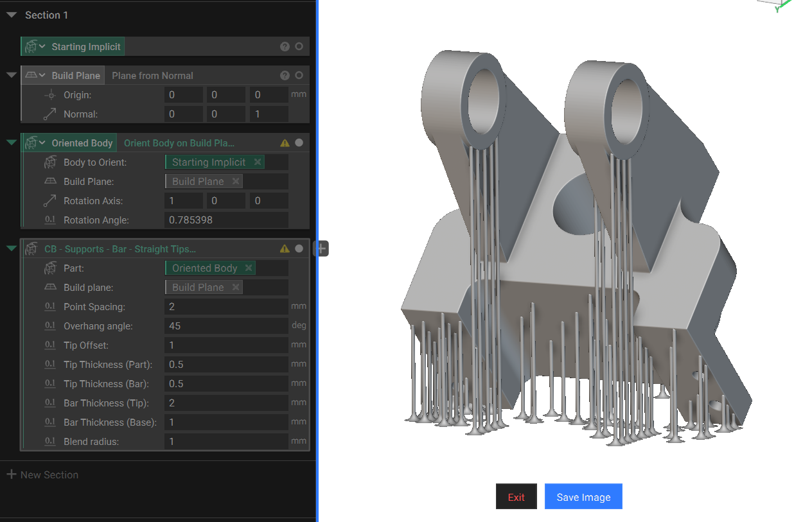Toggle visibility circle of CB Supports block
Image resolution: width=812 pixels, height=522 pixels.
(299, 248)
